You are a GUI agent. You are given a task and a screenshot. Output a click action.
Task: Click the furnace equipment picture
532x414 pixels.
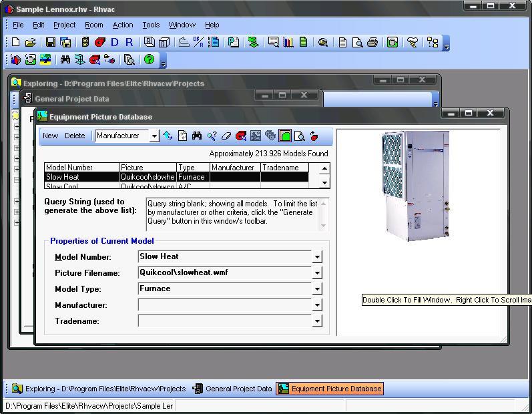click(417, 186)
